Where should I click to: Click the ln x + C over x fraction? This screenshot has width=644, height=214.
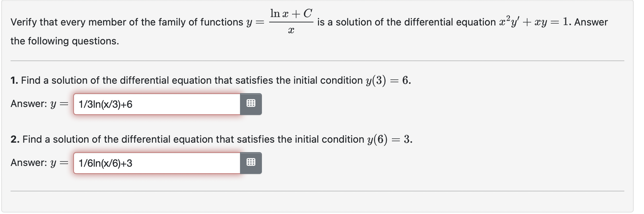click(291, 22)
